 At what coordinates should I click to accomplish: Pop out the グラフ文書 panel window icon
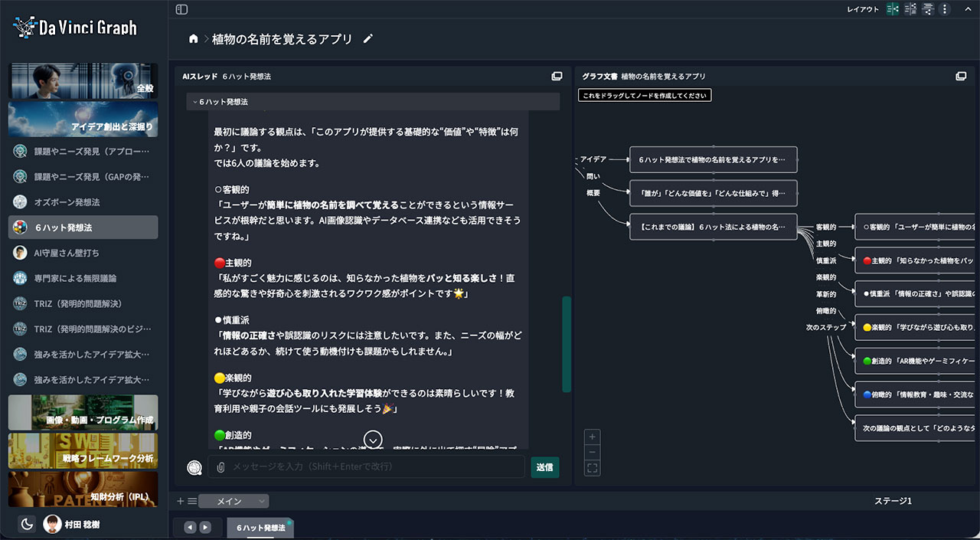(961, 77)
